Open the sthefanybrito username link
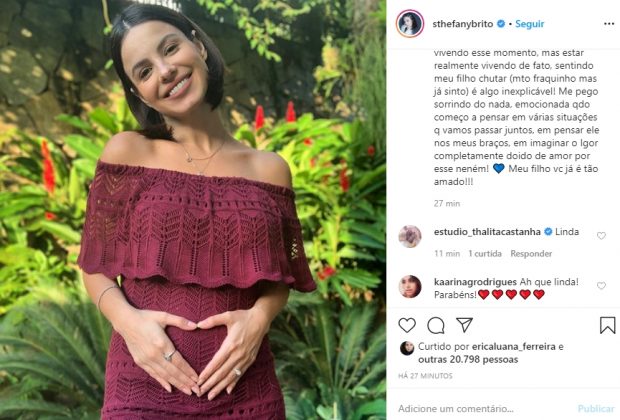Image resolution: width=620 pixels, height=420 pixels. point(463,24)
